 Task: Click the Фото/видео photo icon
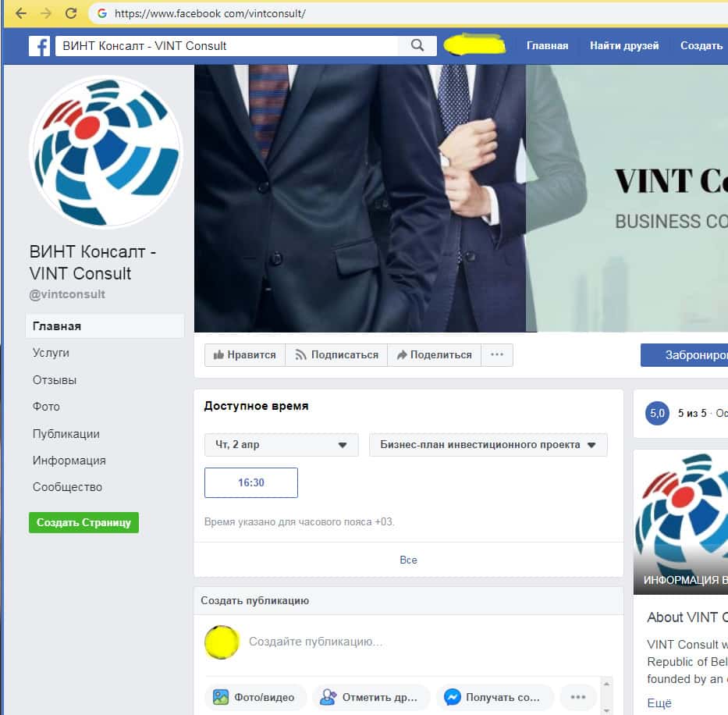tap(221, 697)
